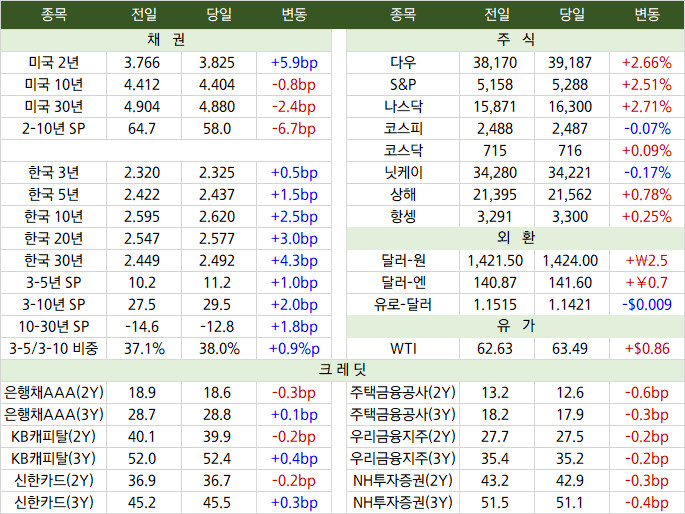The height and width of the screenshot is (514, 685).
Task: Click the 은행채AAA(2Y) row label
Action: pyautogui.click(x=54, y=393)
